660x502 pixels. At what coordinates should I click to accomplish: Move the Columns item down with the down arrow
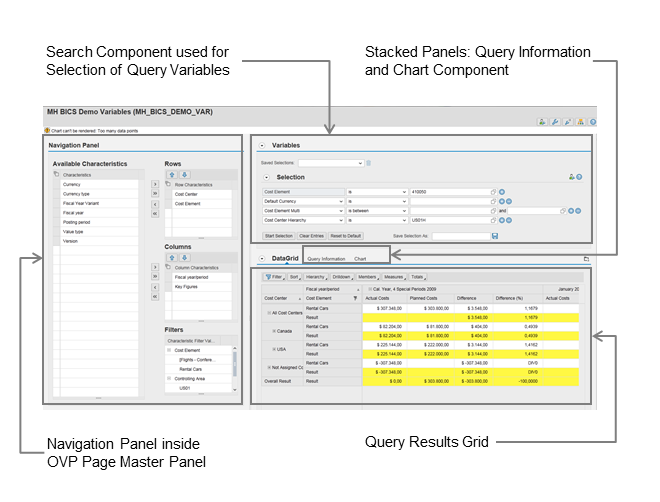184,258
